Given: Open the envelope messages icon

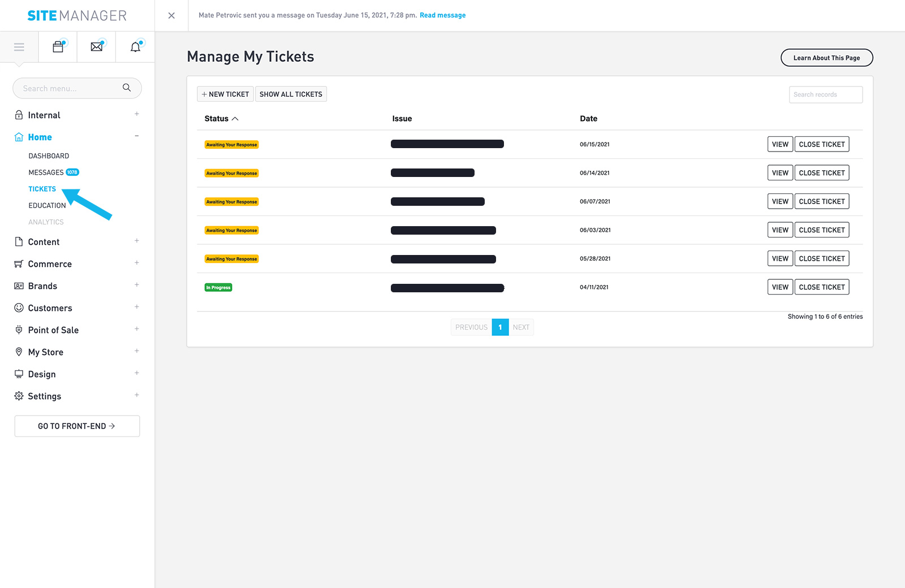Looking at the screenshot, I should pos(96,46).
